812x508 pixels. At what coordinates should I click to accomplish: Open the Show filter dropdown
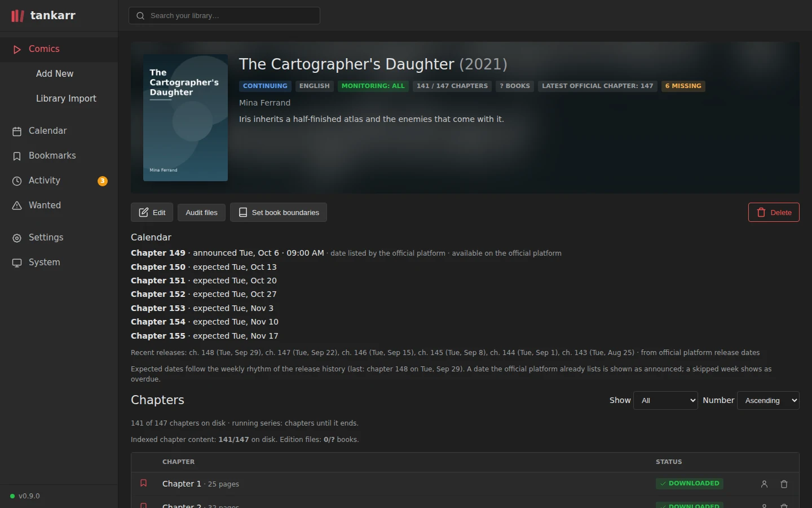pyautogui.click(x=666, y=401)
